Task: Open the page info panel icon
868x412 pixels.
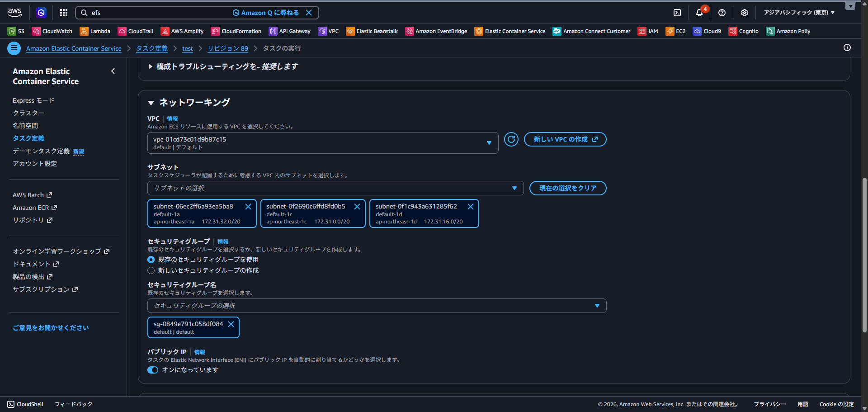Action: [847, 47]
